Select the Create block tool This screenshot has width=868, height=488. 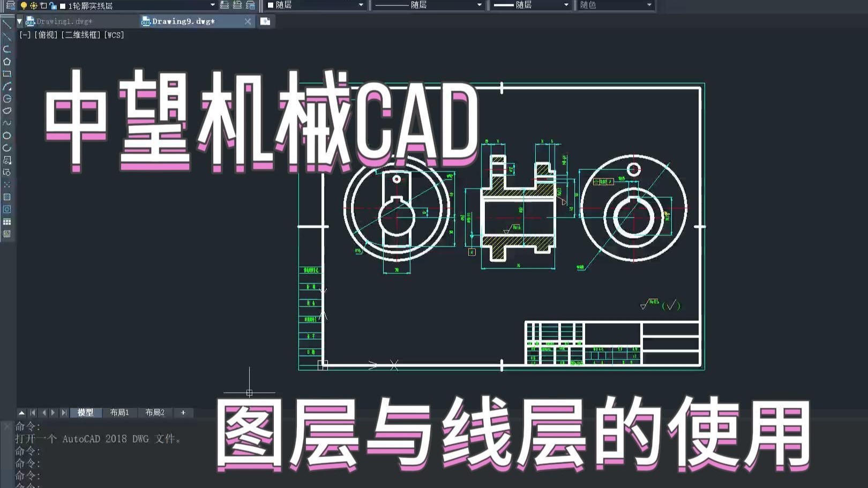7,172
